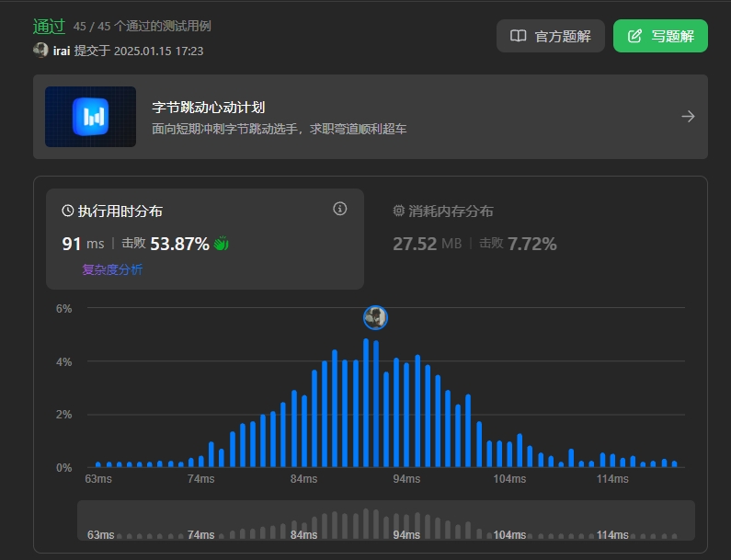The image size is (731, 560).
Task: Click the green 写题解 button
Action: point(660,36)
